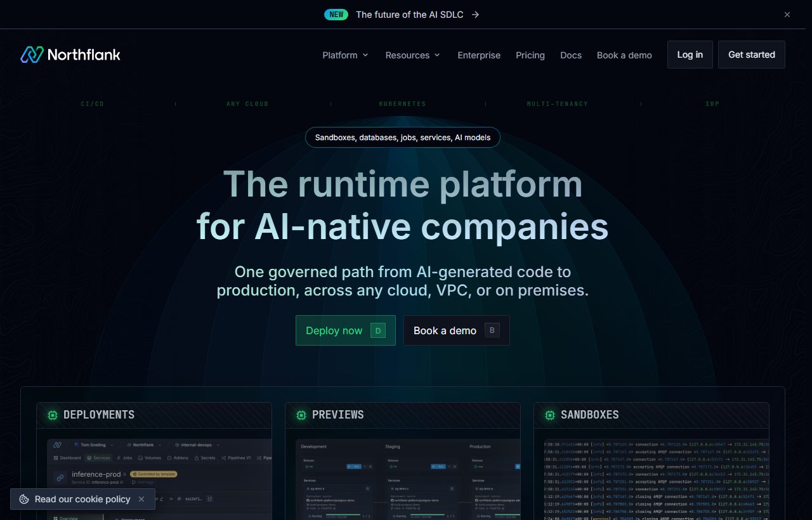Screen dimensions: 812x520
Task: Close the cookie policy notice
Action: [x=141, y=499]
